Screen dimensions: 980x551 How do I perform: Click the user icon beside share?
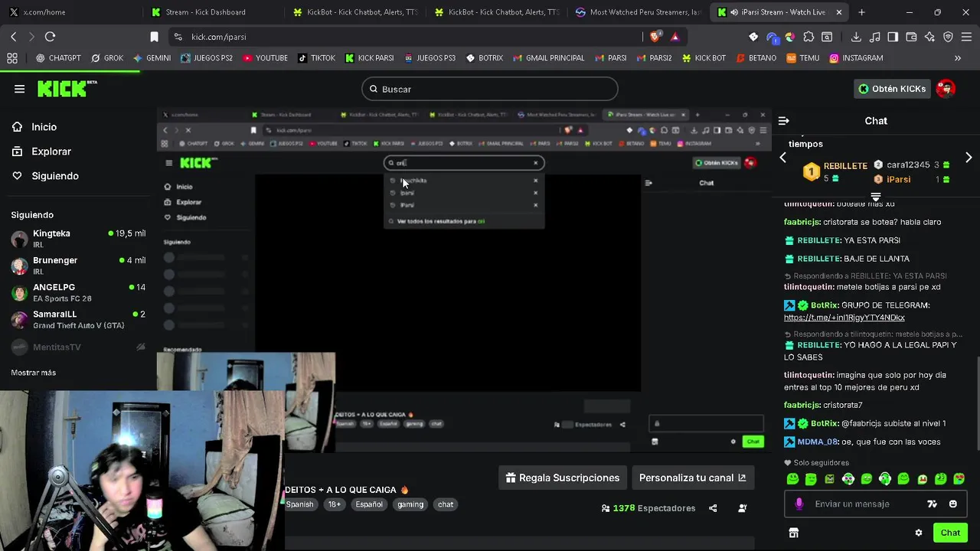(742, 508)
